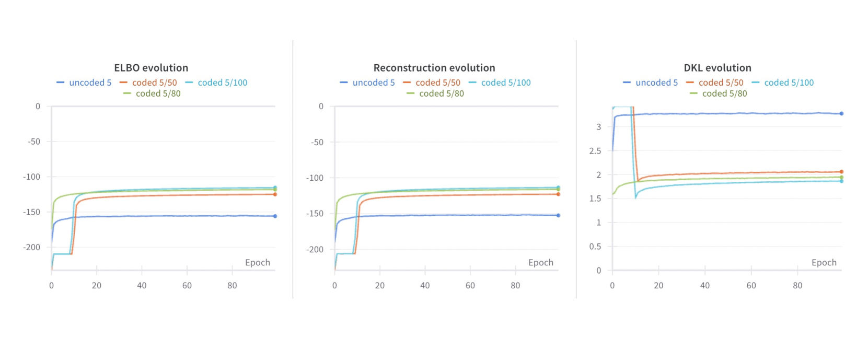Click blue end-point dot in Reconstruction chart
The height and width of the screenshot is (339, 868).
(559, 215)
